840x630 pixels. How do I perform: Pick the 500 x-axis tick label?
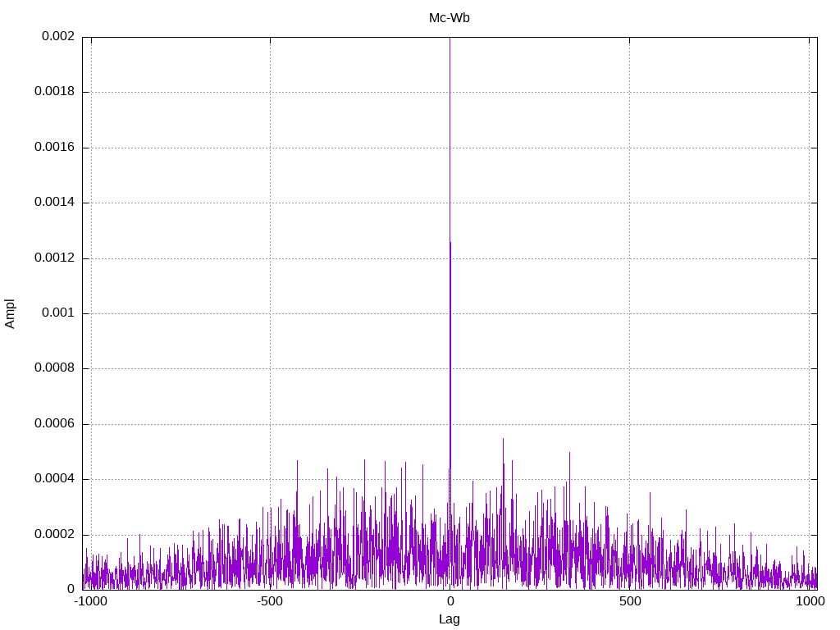click(x=629, y=601)
